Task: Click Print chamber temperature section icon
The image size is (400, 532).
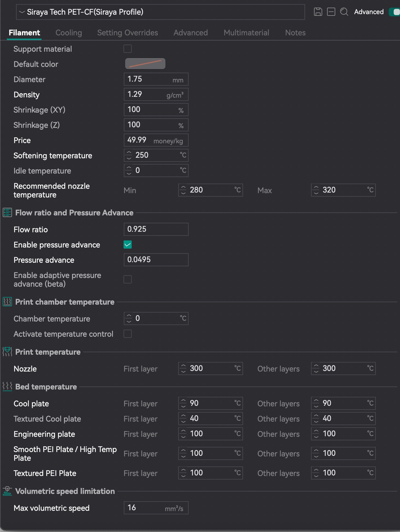Action: (7, 302)
